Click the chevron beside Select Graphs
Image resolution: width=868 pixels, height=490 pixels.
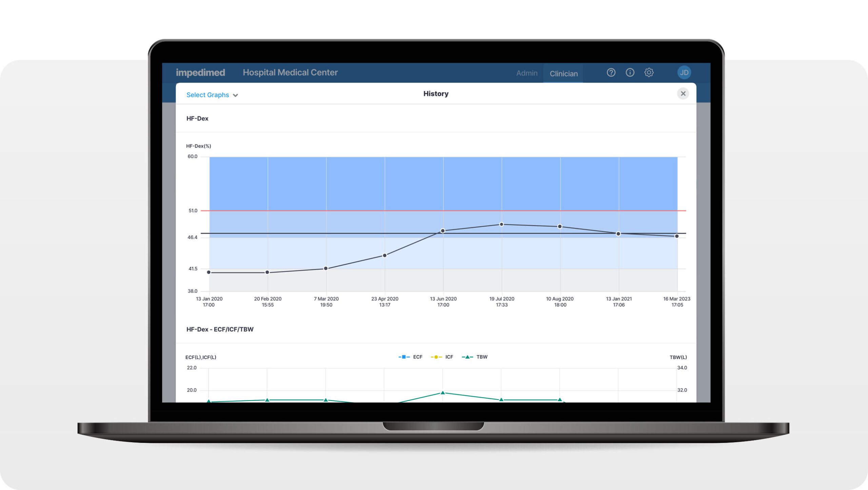pyautogui.click(x=236, y=95)
